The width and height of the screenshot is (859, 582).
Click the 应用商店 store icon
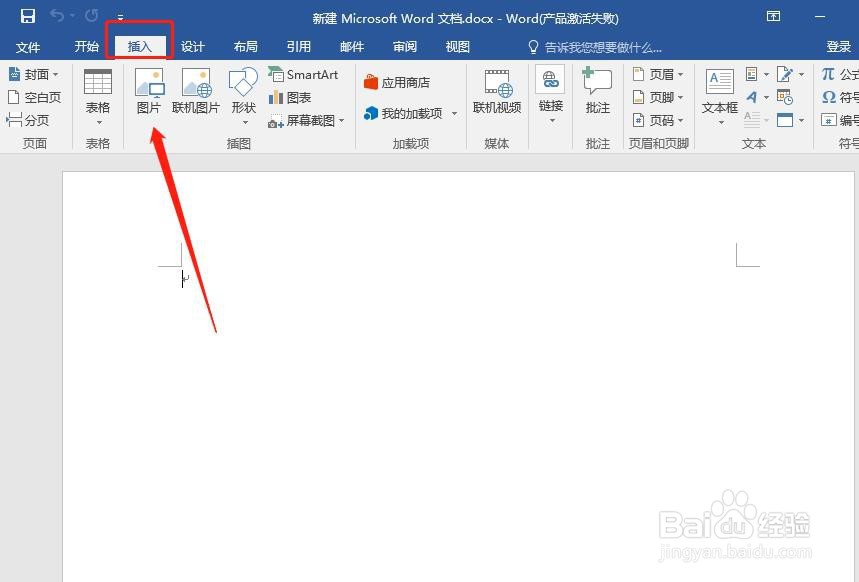tap(398, 82)
